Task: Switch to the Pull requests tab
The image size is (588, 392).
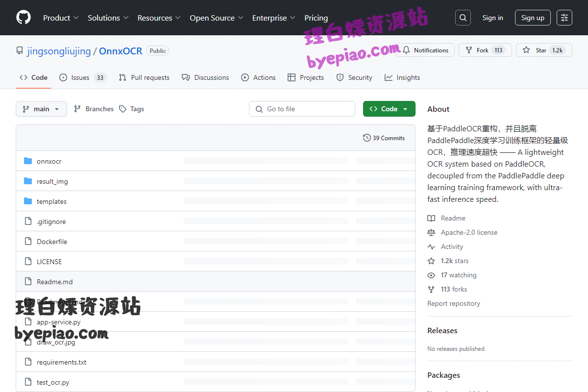Action: 144,77
